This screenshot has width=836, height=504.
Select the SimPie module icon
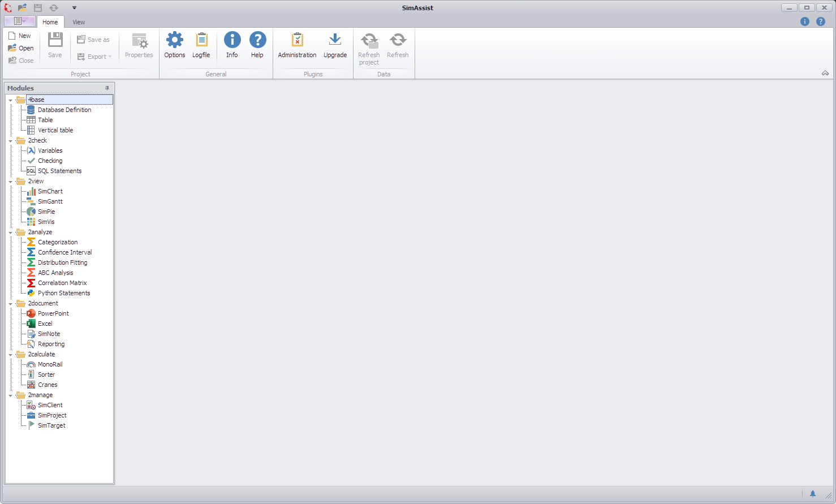click(x=31, y=211)
